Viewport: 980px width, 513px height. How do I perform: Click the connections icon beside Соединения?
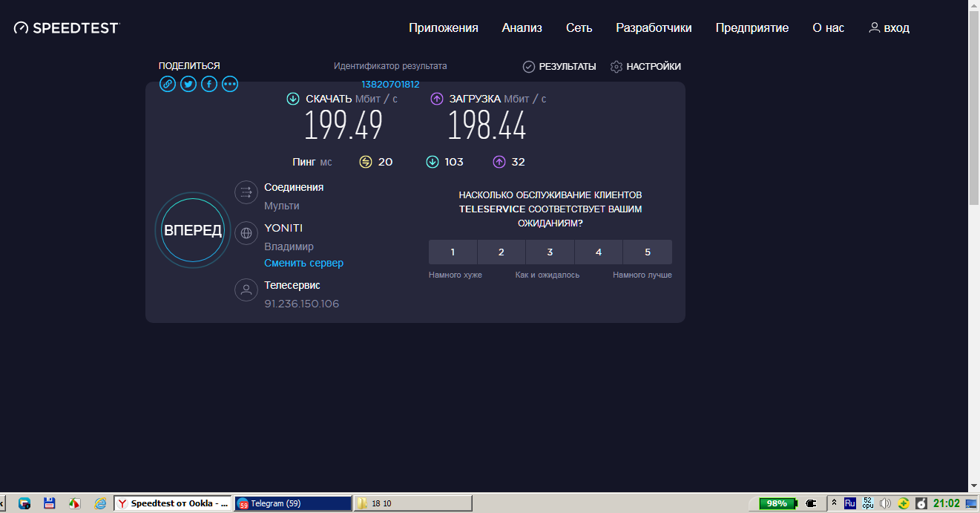(246, 192)
